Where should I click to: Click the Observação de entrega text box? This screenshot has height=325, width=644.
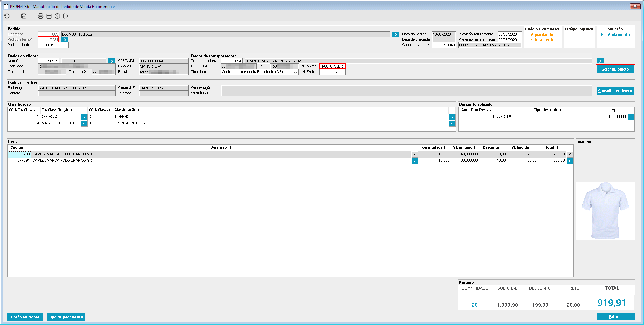(406, 91)
